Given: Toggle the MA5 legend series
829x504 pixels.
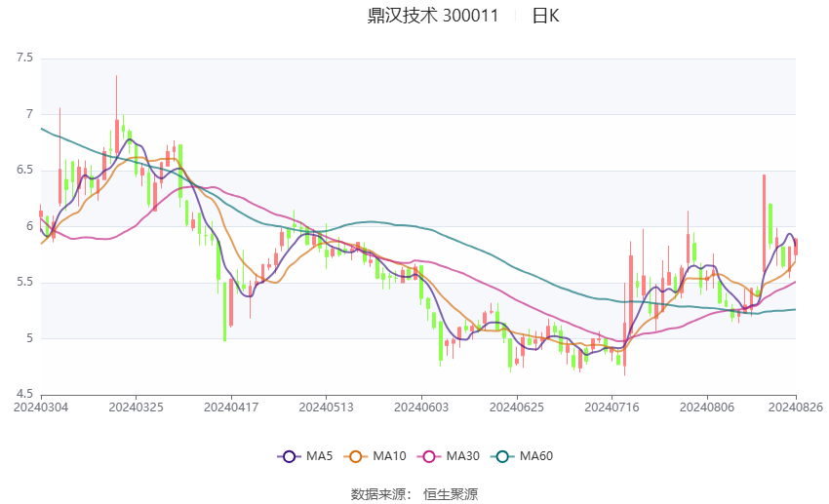Looking at the screenshot, I should pos(305,456).
